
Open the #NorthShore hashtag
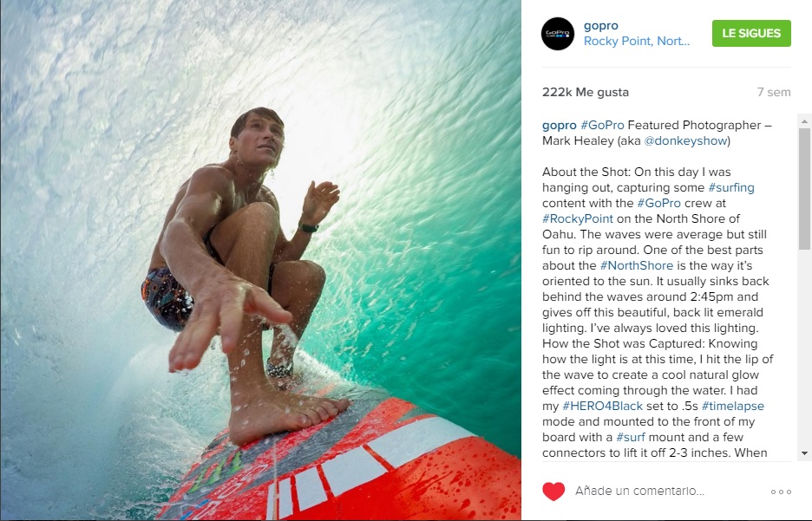click(x=637, y=265)
